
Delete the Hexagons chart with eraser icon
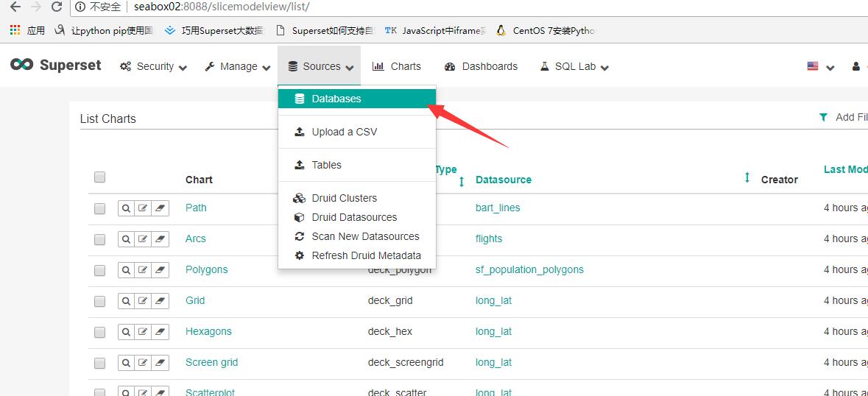pyautogui.click(x=160, y=332)
